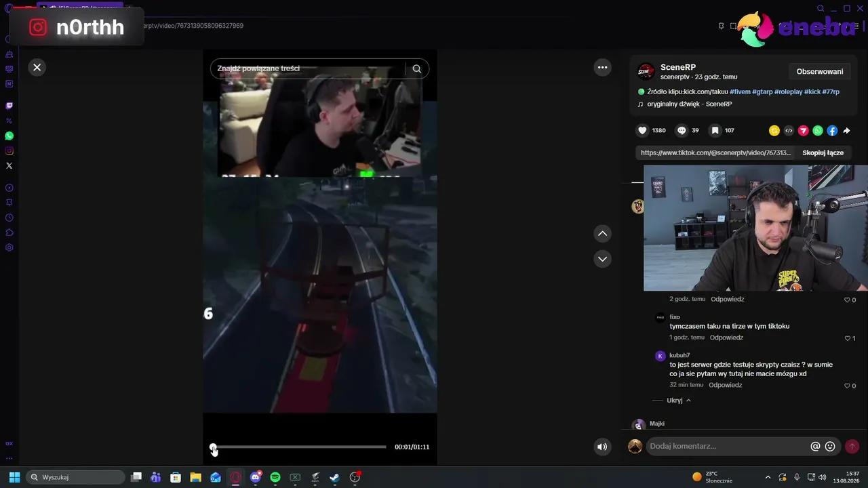Collapse replies with the Ukryj expander
This screenshot has width=868, height=488.
pos(678,401)
